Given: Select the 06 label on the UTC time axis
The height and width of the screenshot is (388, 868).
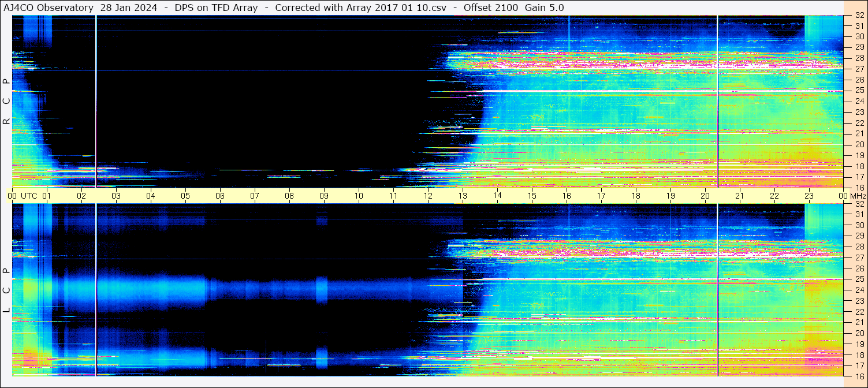Looking at the screenshot, I should (220, 196).
